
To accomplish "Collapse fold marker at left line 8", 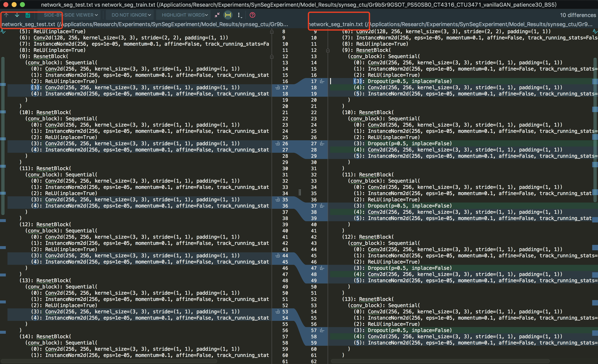I will pyautogui.click(x=272, y=32).
